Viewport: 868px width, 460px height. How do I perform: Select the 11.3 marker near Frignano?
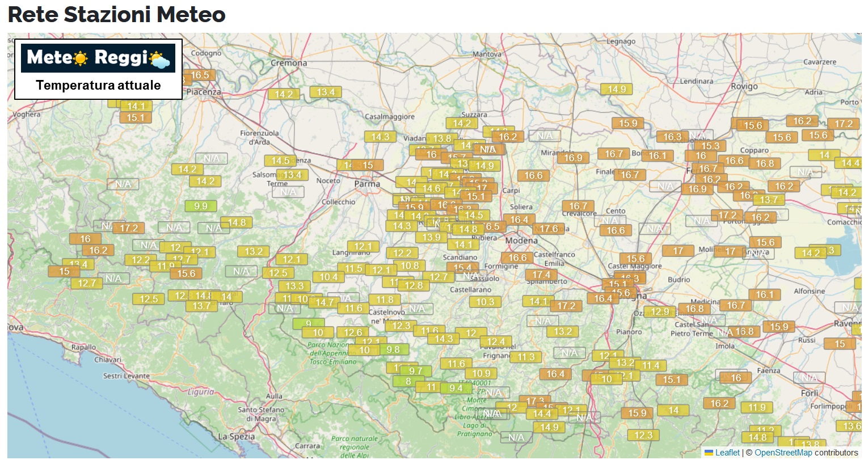(526, 357)
